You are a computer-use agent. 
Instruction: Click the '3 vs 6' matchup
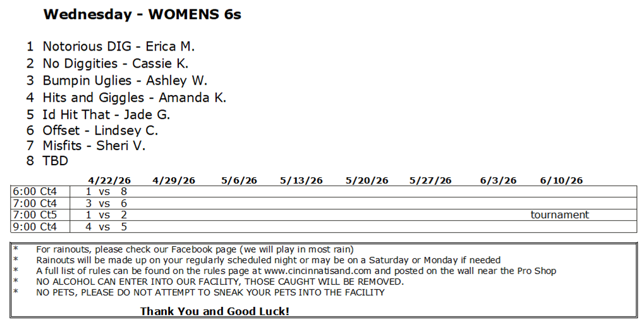(x=107, y=204)
